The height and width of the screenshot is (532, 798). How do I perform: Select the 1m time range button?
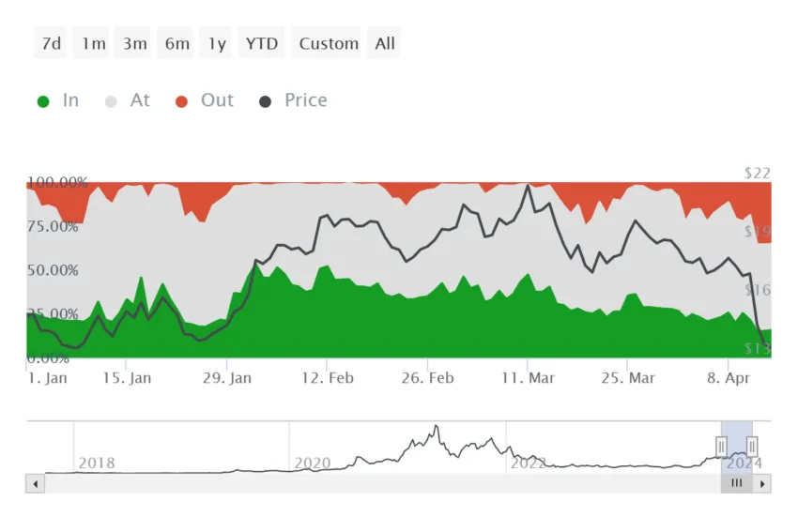(x=92, y=43)
